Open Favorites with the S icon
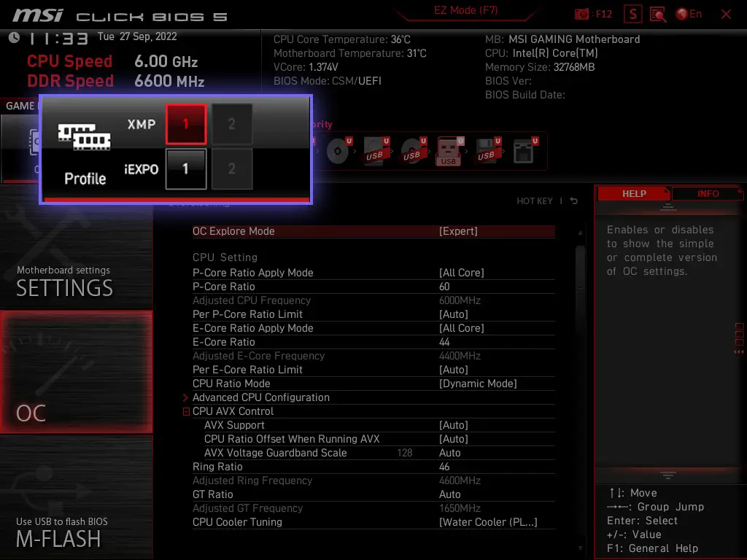 [x=632, y=13]
